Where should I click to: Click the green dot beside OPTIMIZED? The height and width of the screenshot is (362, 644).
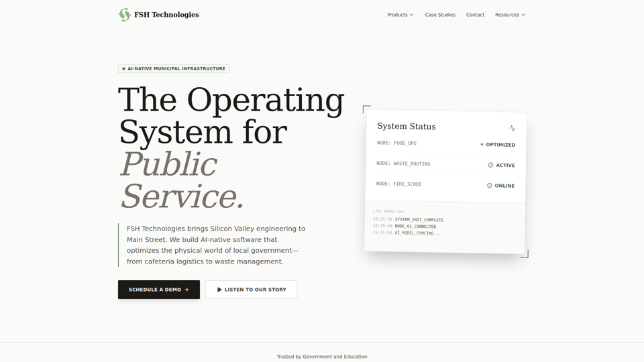click(x=482, y=145)
